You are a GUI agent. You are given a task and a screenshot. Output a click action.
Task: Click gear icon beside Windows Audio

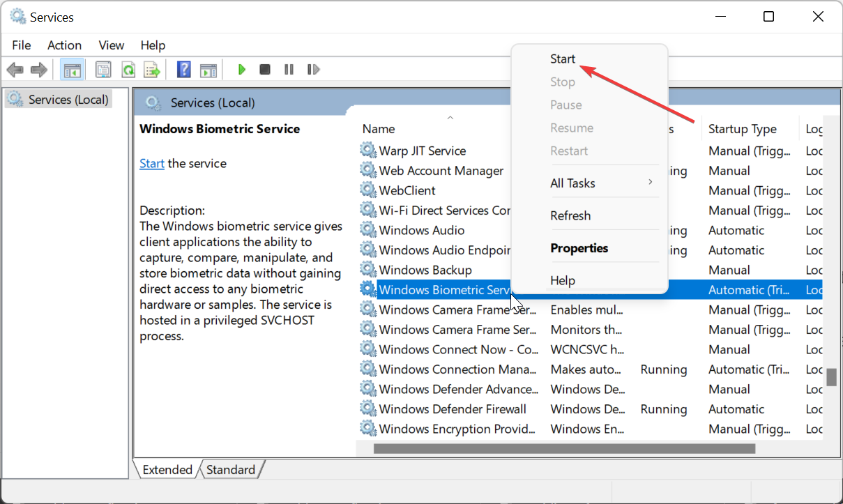click(367, 230)
